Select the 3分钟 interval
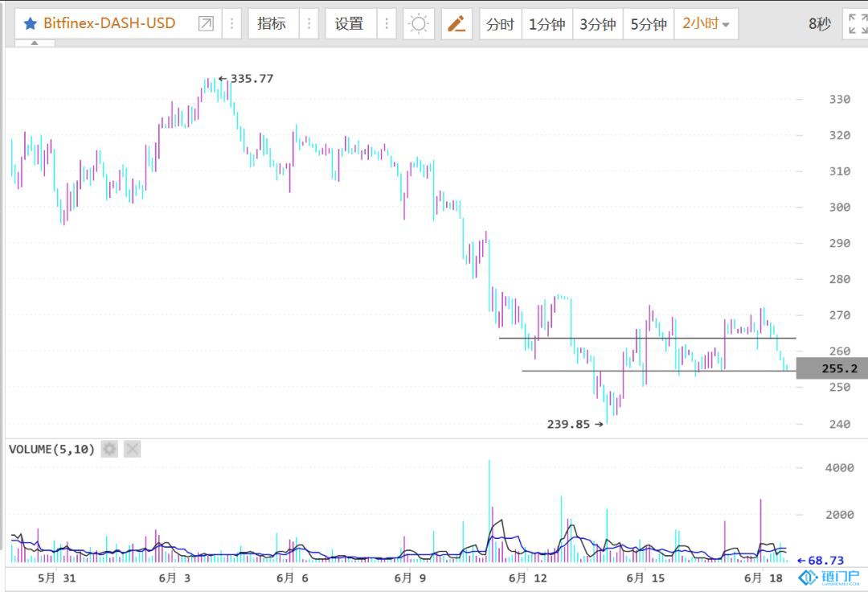Viewport: 868px width, 592px height. pos(597,23)
